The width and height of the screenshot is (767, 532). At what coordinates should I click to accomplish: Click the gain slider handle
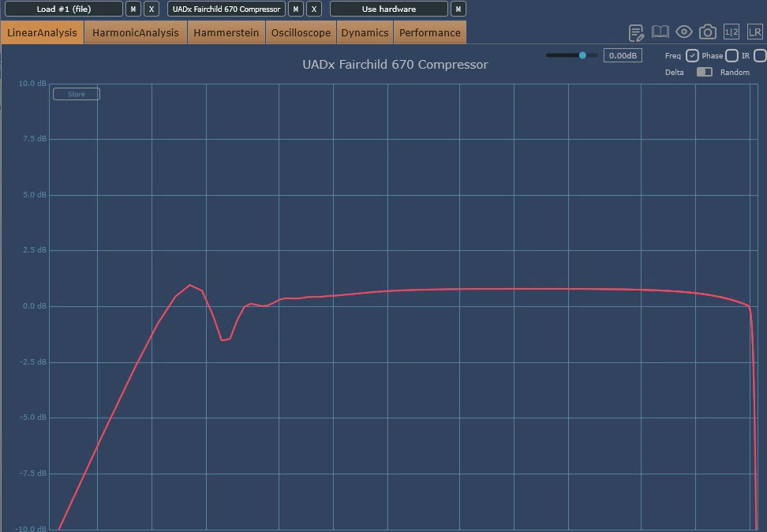pos(582,55)
